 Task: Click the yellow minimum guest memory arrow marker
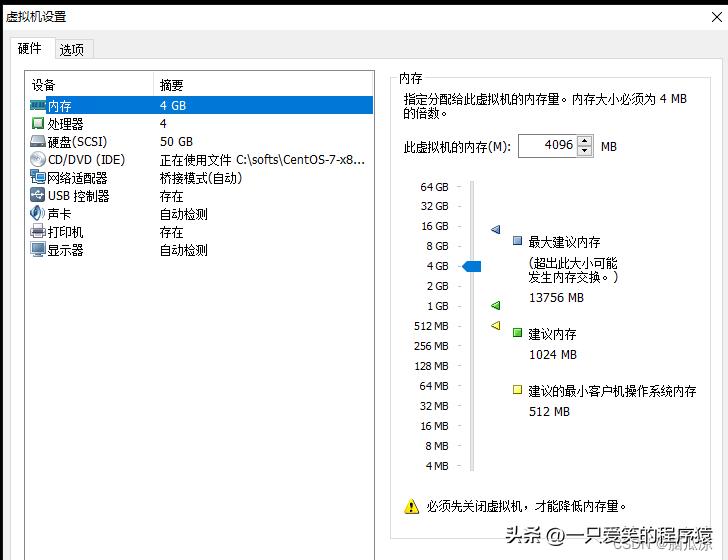click(496, 326)
